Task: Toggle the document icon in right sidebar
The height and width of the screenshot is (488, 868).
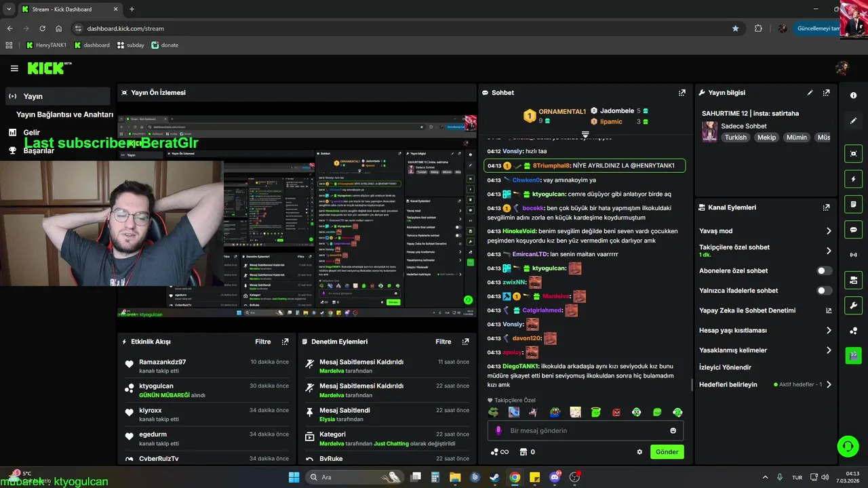Action: pyautogui.click(x=853, y=204)
